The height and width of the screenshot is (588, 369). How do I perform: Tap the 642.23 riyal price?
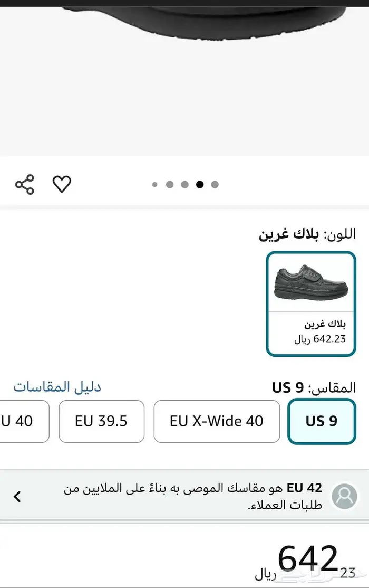tap(307, 559)
